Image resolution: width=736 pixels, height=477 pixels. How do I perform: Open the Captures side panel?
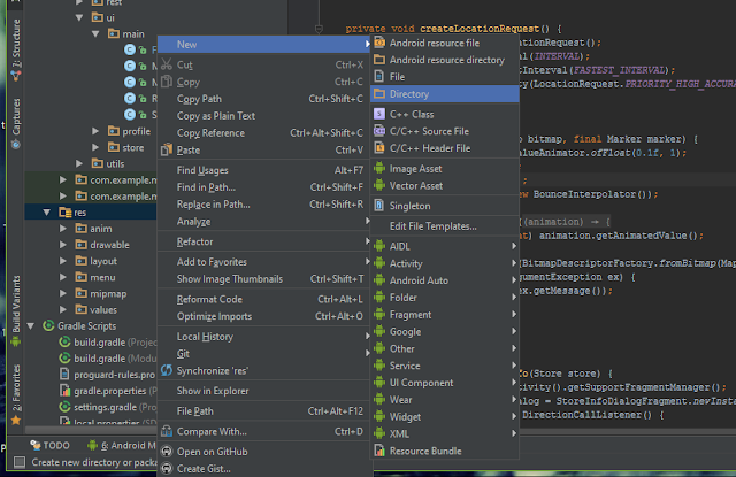16,123
